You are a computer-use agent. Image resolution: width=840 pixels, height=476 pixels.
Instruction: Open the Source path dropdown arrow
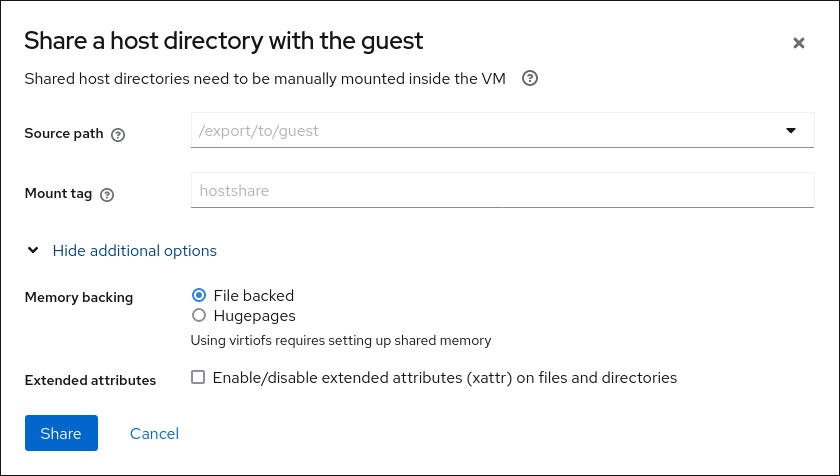click(x=790, y=130)
